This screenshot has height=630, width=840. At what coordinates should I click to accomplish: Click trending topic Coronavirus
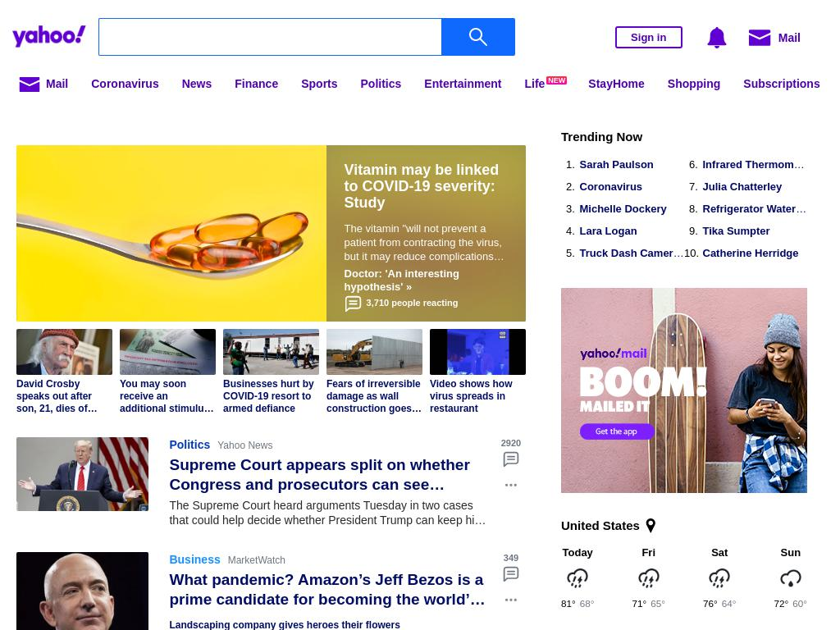point(610,186)
